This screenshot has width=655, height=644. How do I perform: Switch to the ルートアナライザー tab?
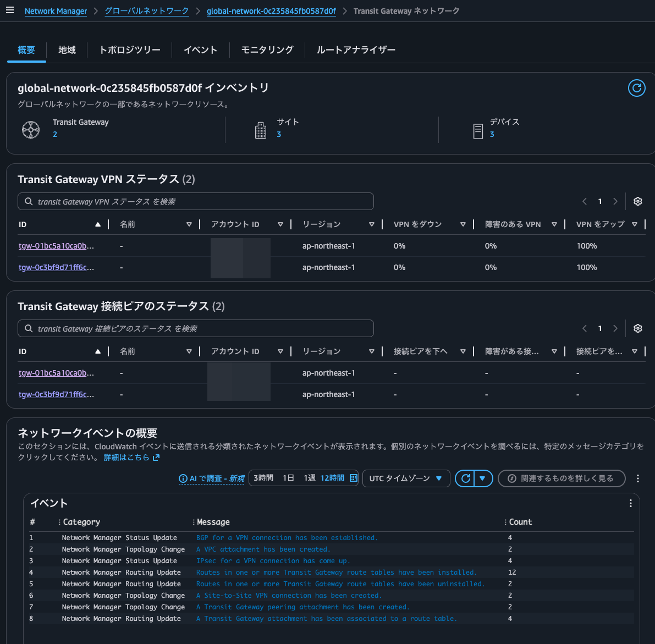click(x=356, y=50)
